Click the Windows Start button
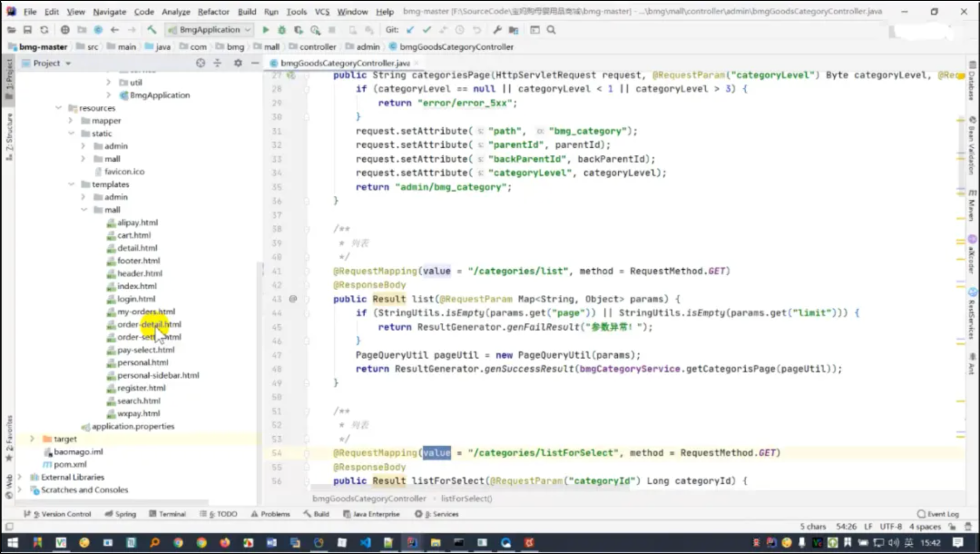The height and width of the screenshot is (554, 980). [x=13, y=543]
